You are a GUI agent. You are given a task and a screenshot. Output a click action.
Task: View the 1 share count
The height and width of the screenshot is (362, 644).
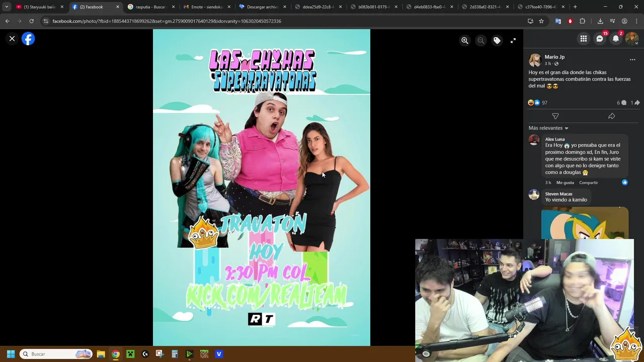[x=635, y=103]
